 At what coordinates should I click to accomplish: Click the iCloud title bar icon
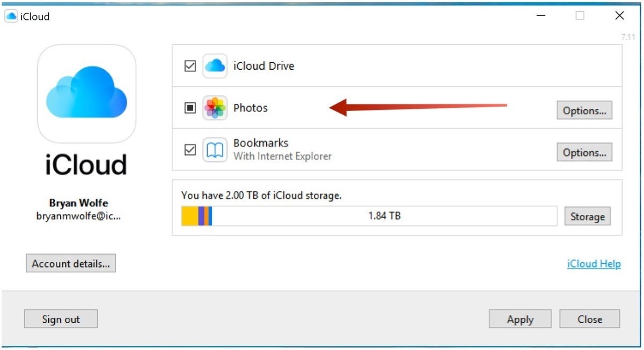tap(11, 17)
